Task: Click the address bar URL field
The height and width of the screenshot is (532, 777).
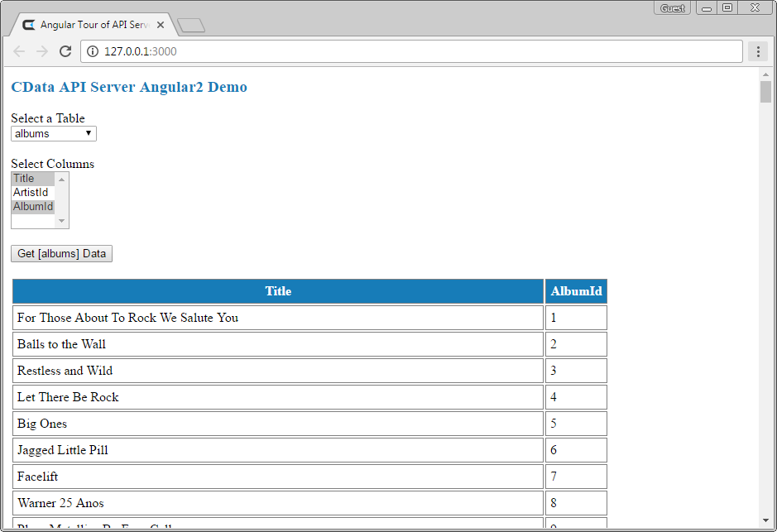Action: pos(414,51)
